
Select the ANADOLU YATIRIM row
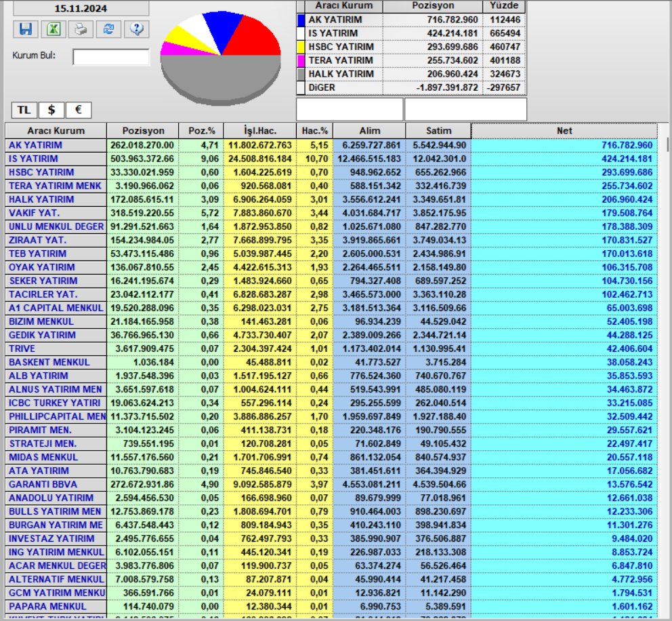pyautogui.click(x=331, y=498)
